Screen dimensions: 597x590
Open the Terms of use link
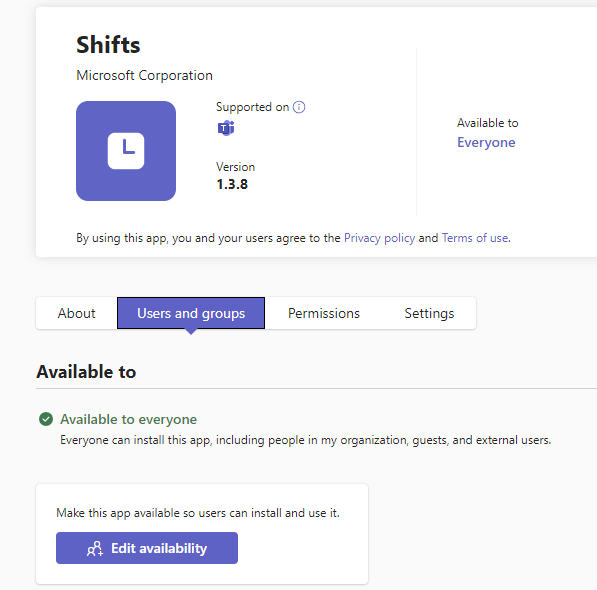click(x=475, y=238)
